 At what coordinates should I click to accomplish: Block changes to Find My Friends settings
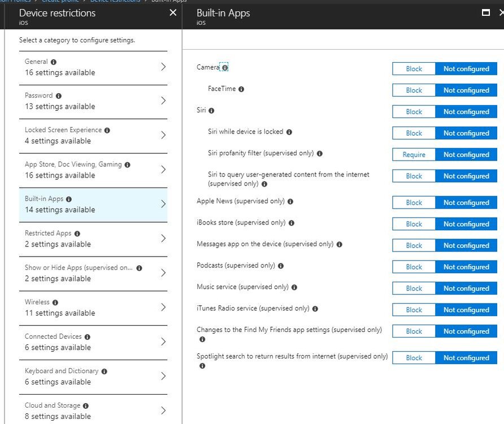click(x=414, y=331)
